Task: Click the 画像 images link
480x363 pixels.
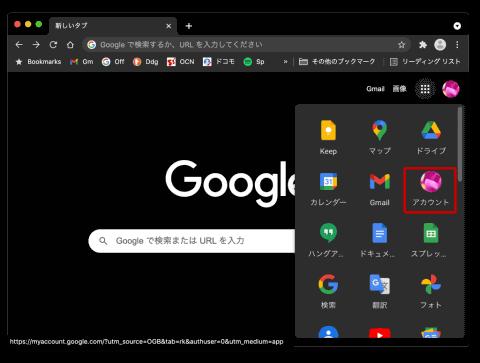Action: [399, 89]
